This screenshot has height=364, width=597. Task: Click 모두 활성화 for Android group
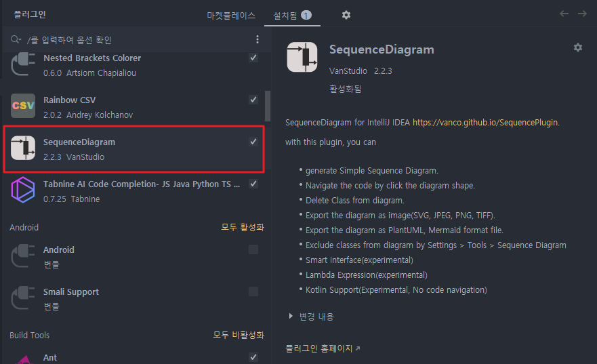pyautogui.click(x=243, y=227)
